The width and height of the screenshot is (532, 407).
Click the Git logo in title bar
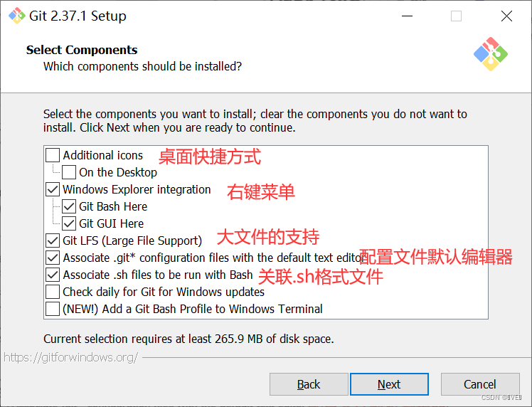[x=16, y=16]
